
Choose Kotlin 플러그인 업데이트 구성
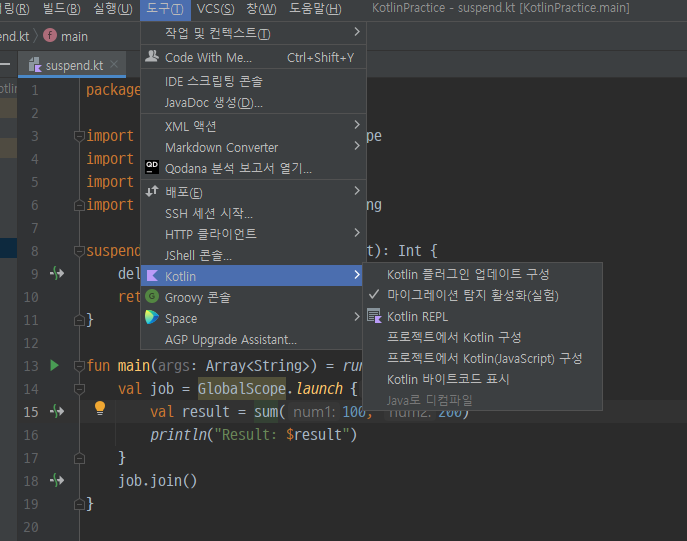tap(482, 275)
